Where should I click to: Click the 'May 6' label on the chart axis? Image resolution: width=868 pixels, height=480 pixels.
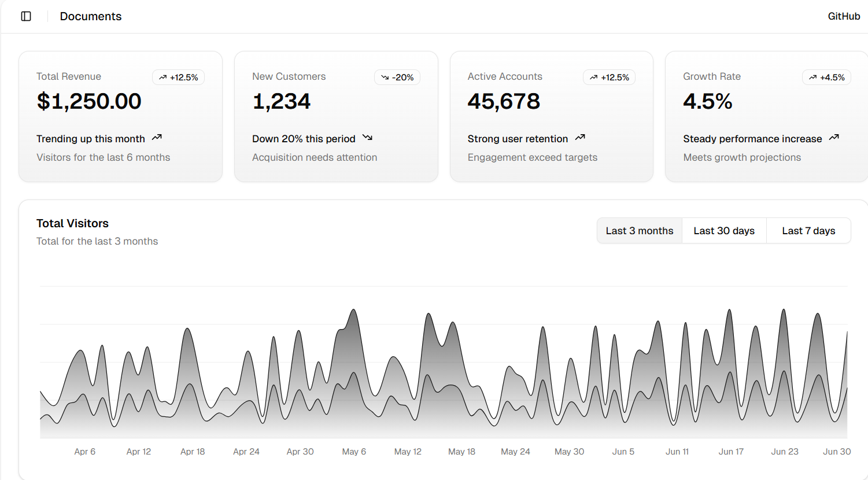pos(354,452)
